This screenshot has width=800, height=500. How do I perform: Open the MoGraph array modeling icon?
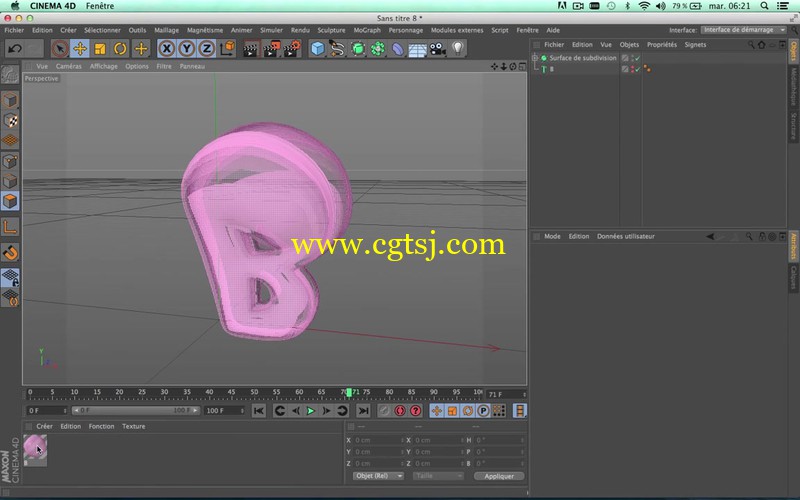pyautogui.click(x=378, y=49)
